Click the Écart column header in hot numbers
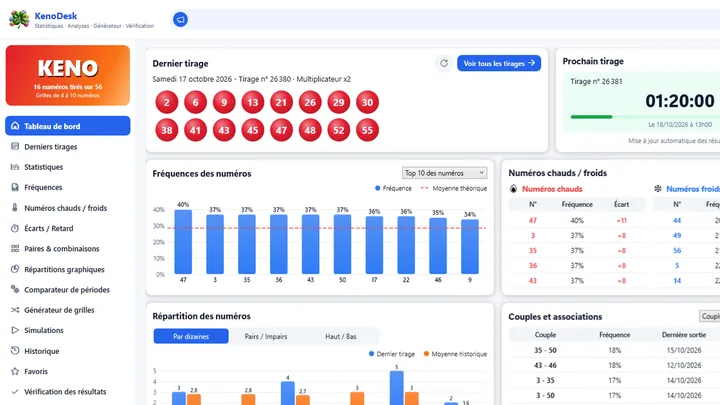The width and height of the screenshot is (720, 405). pos(621,204)
